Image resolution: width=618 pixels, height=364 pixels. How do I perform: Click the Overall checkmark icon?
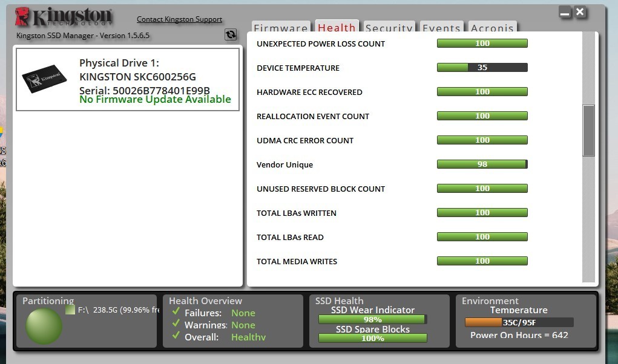[x=176, y=335]
